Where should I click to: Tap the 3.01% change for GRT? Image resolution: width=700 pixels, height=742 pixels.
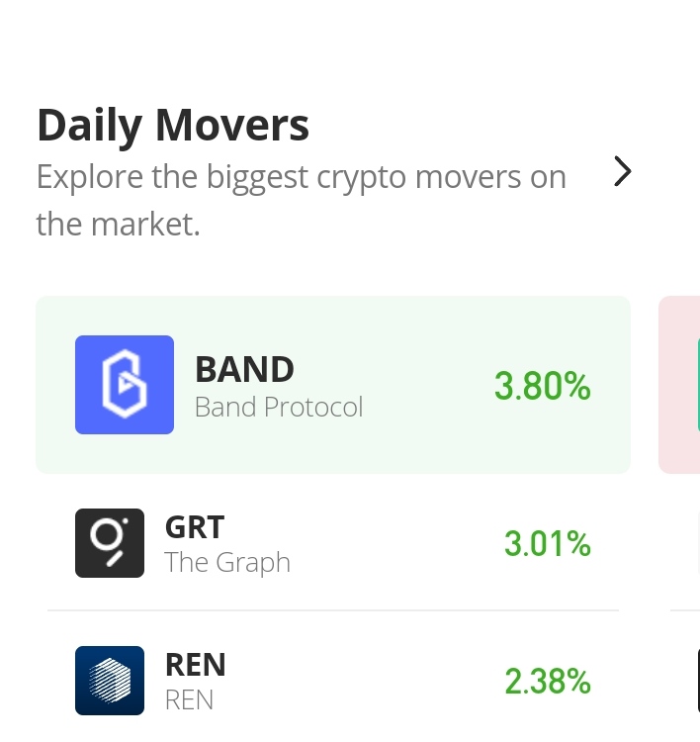548,543
